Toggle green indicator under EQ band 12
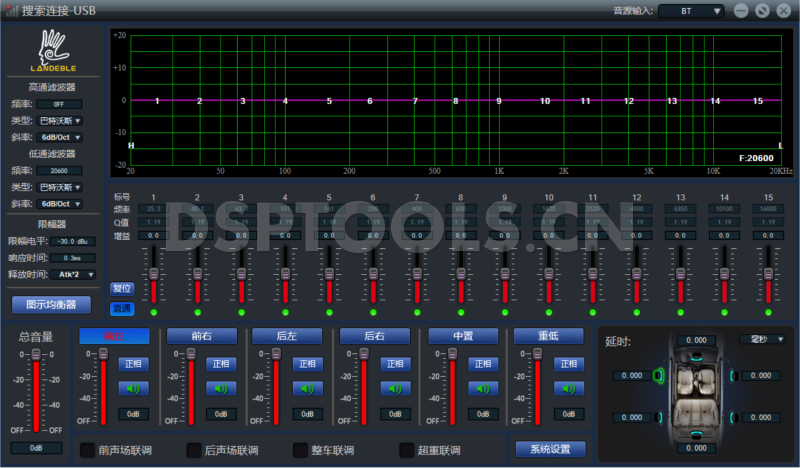This screenshot has width=800, height=468. [x=636, y=312]
